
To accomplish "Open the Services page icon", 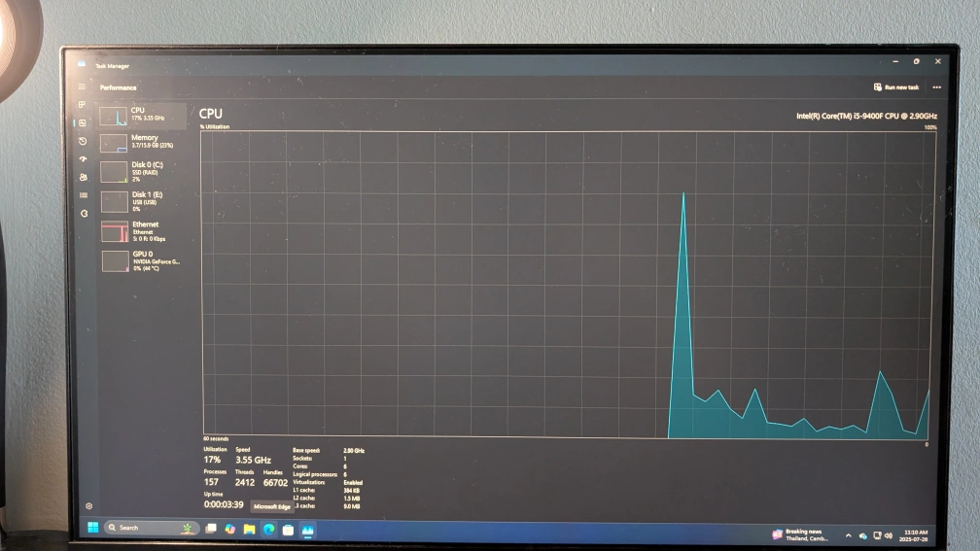I will click(84, 213).
